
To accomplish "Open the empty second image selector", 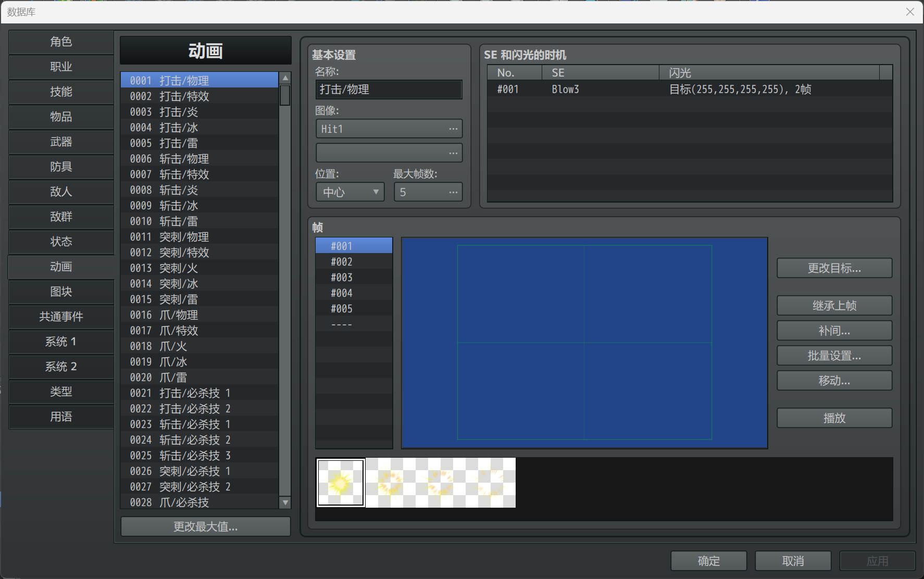I will (389, 153).
